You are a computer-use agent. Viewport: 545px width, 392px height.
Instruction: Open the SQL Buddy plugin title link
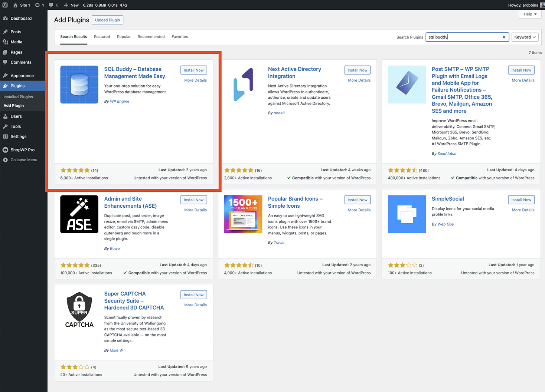135,73
